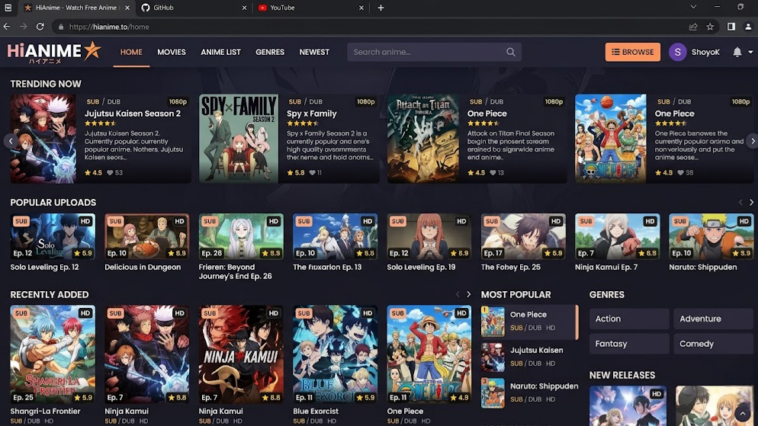Select NEWEST in the navigation
The width and height of the screenshot is (758, 426).
click(x=314, y=52)
